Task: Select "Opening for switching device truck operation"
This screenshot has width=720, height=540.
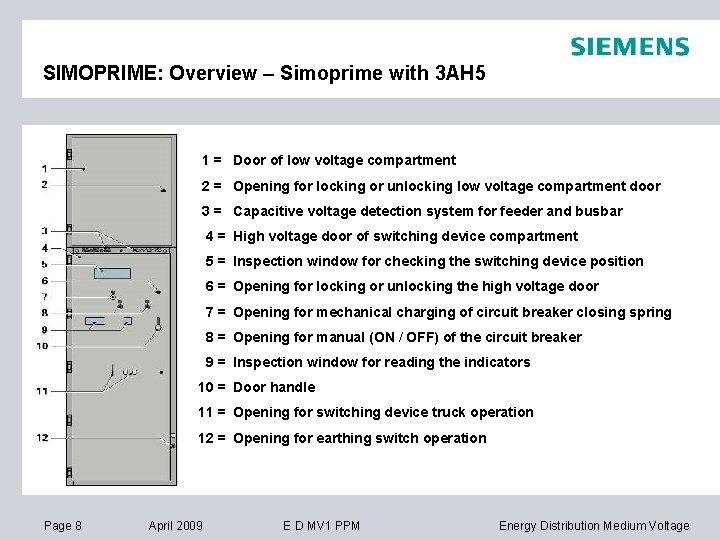Action: 383,412
